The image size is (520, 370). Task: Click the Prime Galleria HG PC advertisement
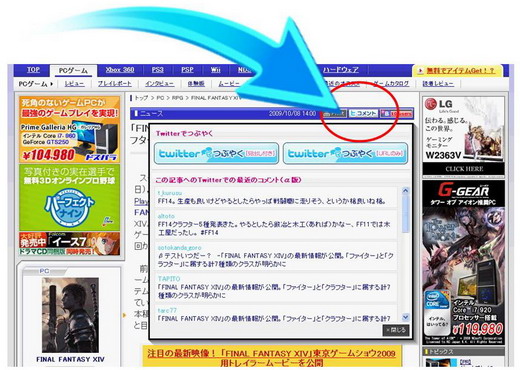(x=69, y=129)
